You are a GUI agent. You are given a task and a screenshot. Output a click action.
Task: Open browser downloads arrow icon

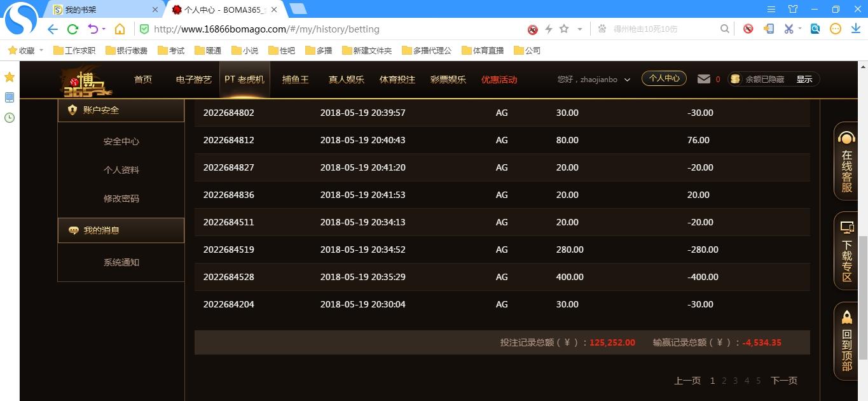855,29
